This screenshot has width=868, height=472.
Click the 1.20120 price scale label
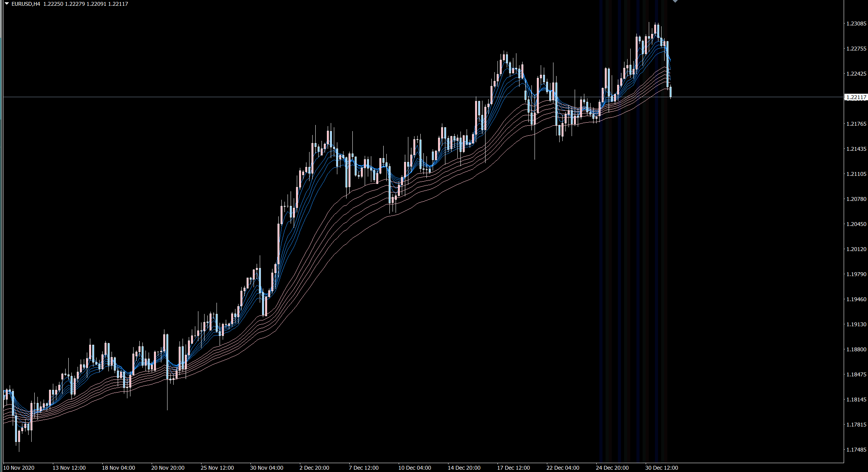(856, 249)
